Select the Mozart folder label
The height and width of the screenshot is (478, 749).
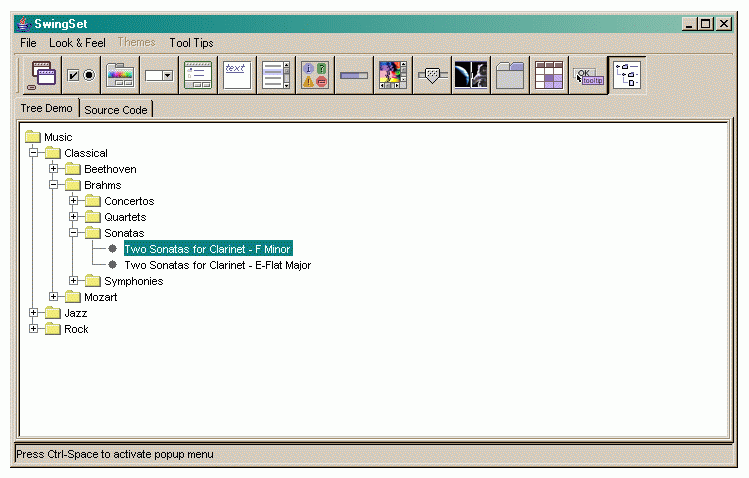pos(101,297)
